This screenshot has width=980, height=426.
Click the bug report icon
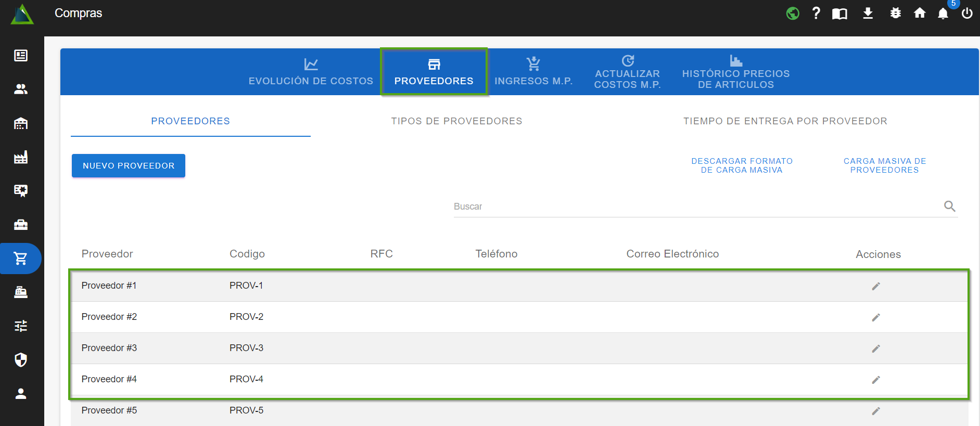pyautogui.click(x=895, y=13)
